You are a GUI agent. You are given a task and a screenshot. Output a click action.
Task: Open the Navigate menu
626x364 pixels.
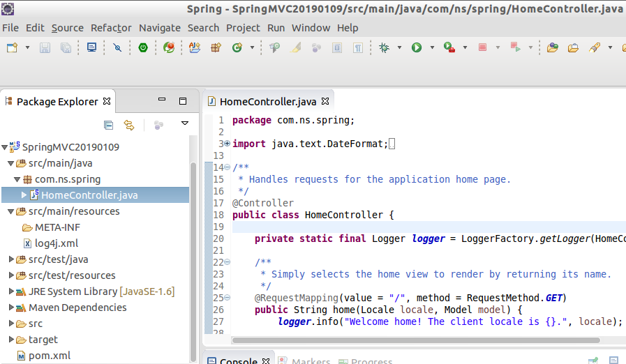click(x=160, y=28)
